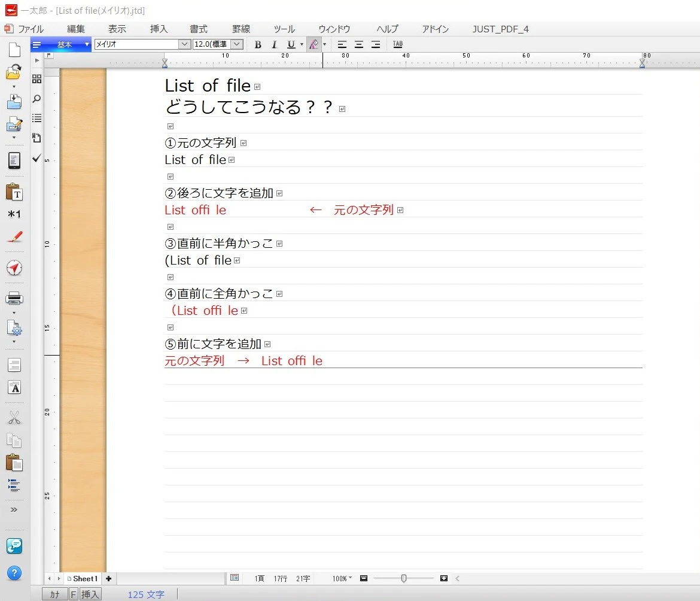This screenshot has width=700, height=601.
Task: Open the 12.0 font size dropdown
Action: 237,44
